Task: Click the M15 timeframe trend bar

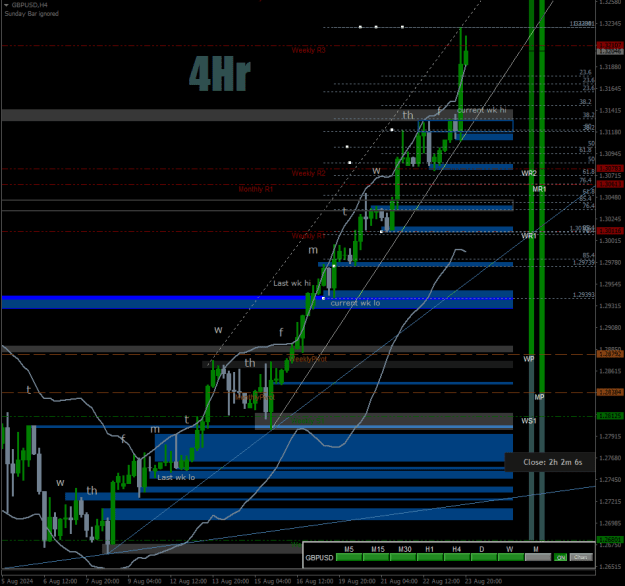Action: point(376,557)
